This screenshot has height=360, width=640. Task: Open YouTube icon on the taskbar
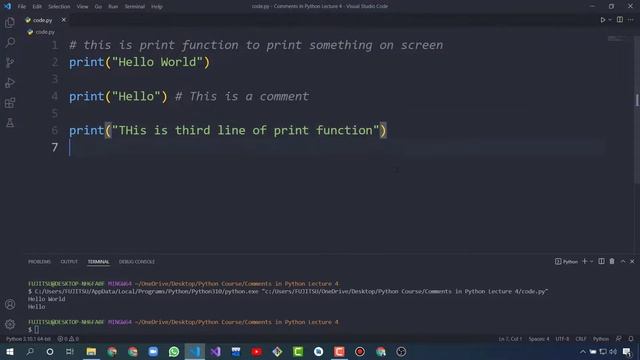[257, 352]
